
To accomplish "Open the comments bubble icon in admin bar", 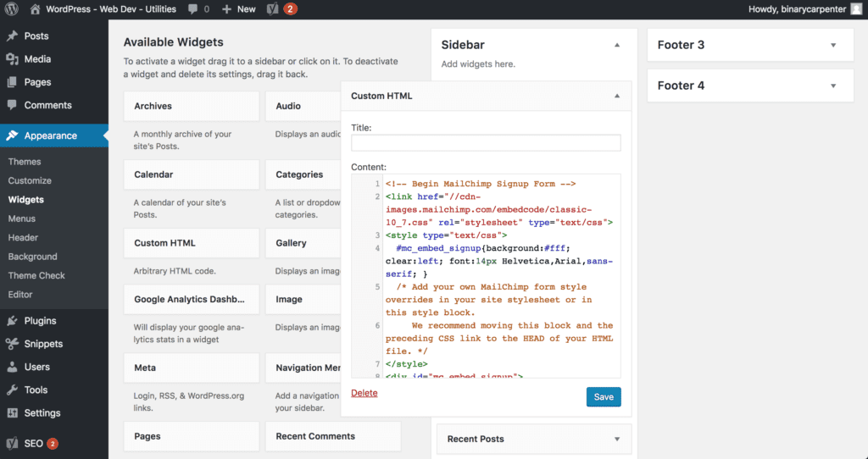I will pyautogui.click(x=192, y=8).
